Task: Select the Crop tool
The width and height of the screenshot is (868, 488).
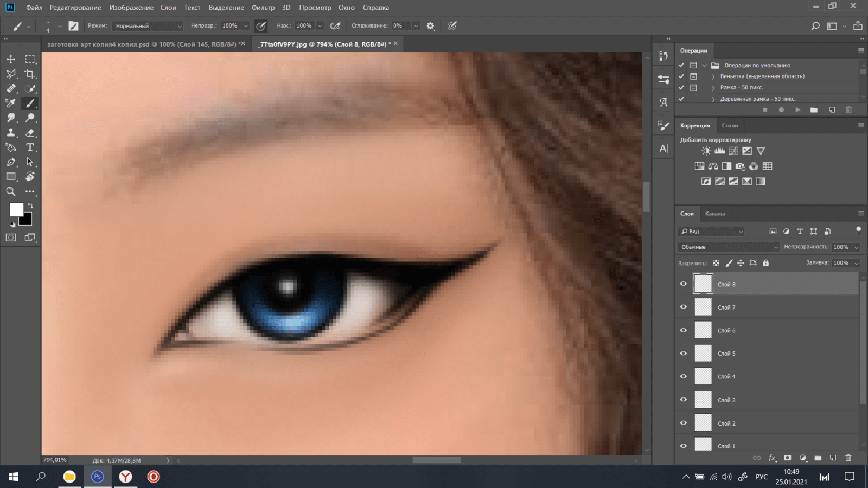Action: [30, 74]
